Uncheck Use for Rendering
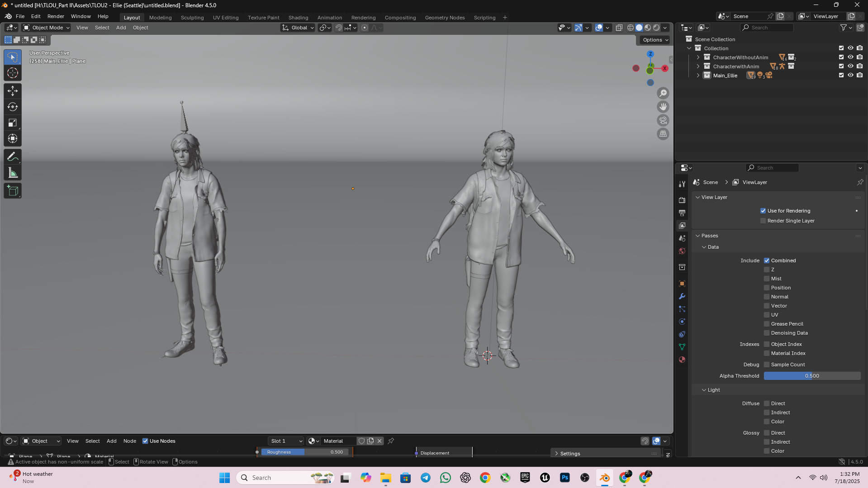Screen dimensions: 868x488 [x=763, y=211]
